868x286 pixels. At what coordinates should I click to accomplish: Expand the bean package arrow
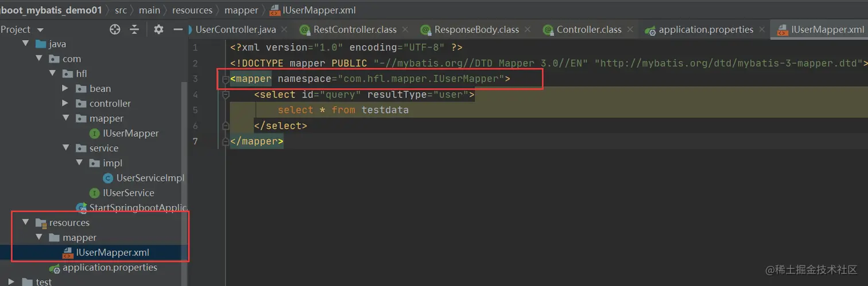[65, 88]
